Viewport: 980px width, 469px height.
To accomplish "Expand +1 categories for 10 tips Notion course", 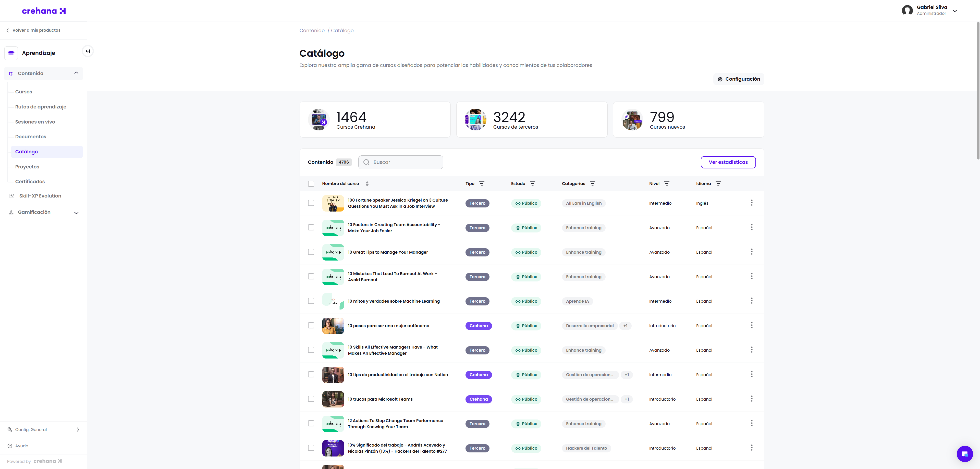I will 627,375.
